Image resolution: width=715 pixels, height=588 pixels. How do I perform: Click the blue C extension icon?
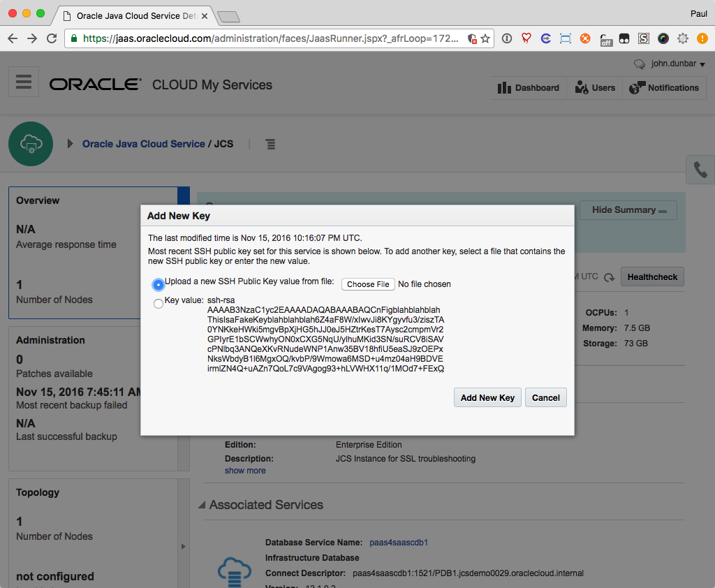[546, 39]
